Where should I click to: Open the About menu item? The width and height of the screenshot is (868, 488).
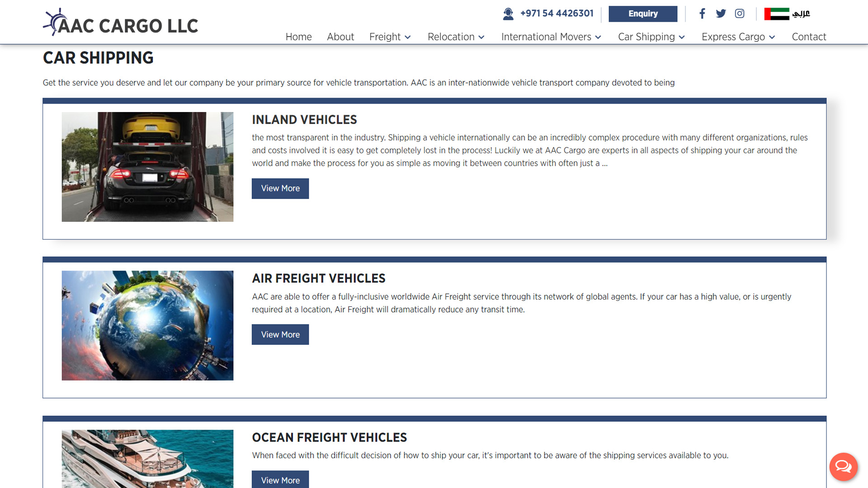[x=340, y=37]
